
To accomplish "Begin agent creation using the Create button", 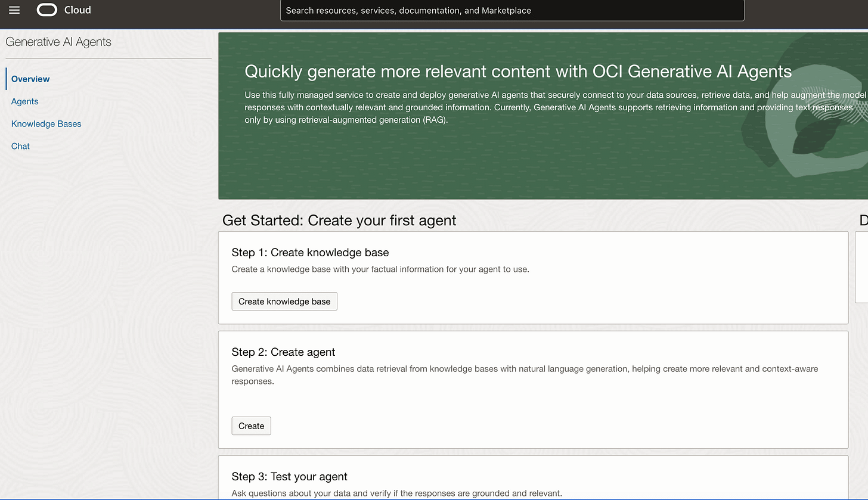I will [x=251, y=426].
